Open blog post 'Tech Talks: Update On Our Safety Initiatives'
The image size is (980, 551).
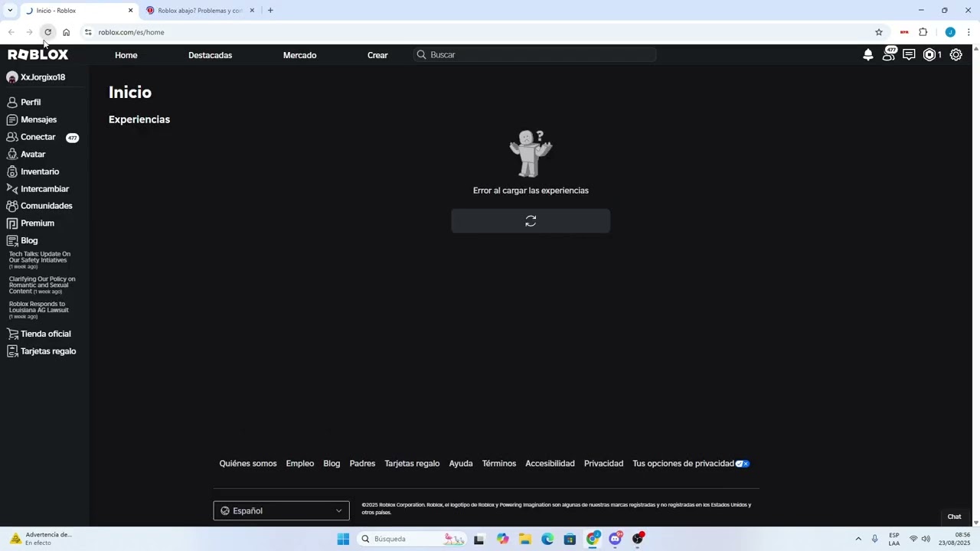click(40, 259)
